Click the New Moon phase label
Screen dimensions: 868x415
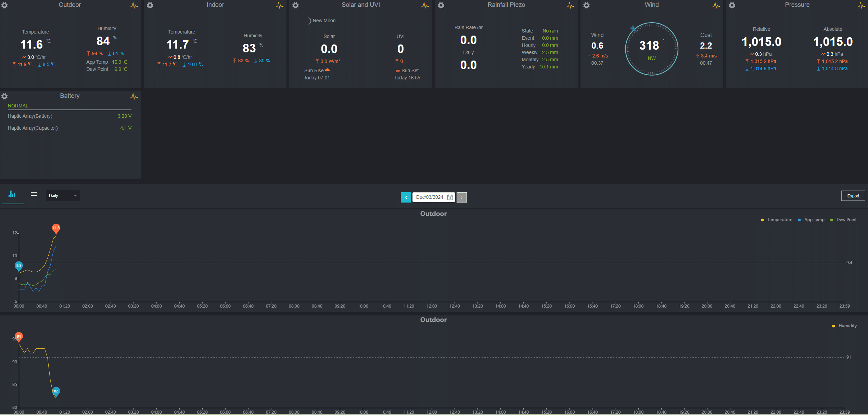tap(324, 21)
